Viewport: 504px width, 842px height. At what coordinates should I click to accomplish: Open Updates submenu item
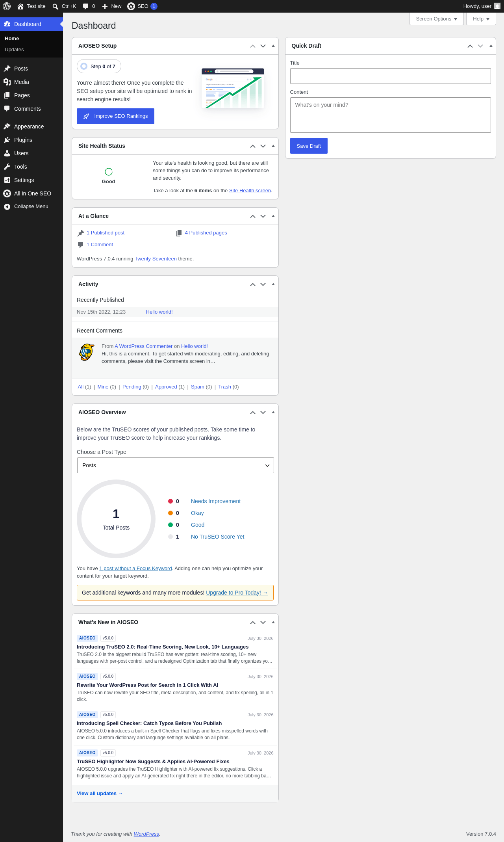click(x=14, y=50)
